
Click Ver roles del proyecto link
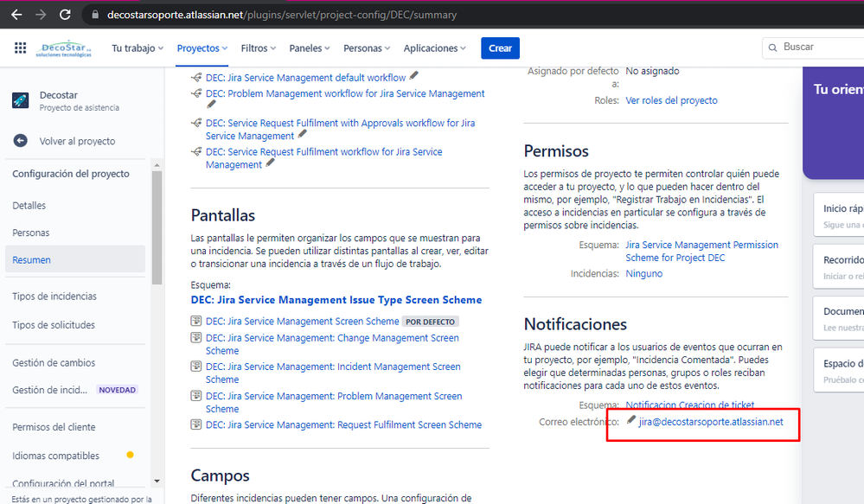[671, 100]
